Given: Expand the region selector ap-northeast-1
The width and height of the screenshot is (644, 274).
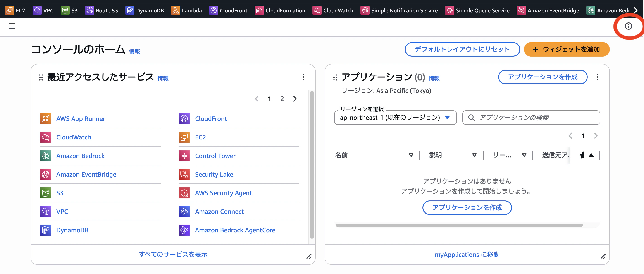Looking at the screenshot, I should pos(396,117).
